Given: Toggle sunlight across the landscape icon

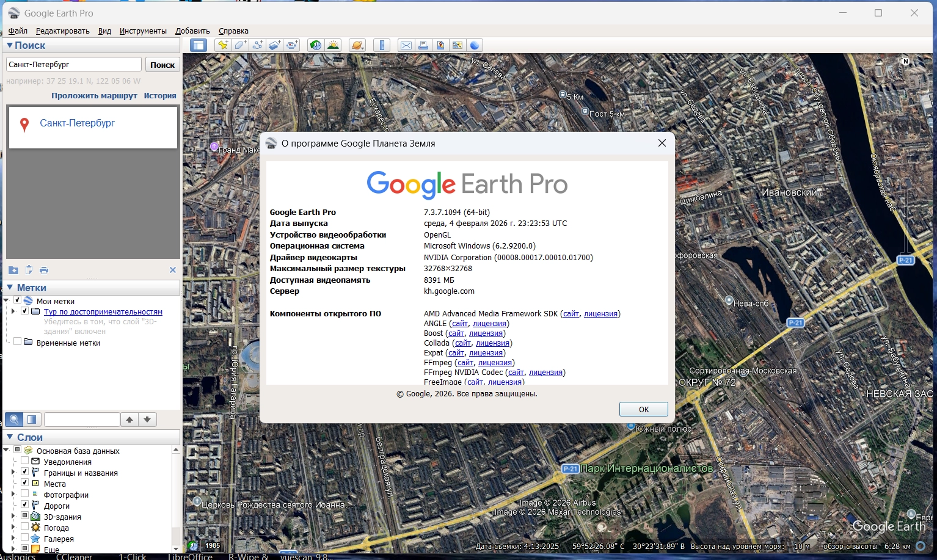Looking at the screenshot, I should point(333,45).
